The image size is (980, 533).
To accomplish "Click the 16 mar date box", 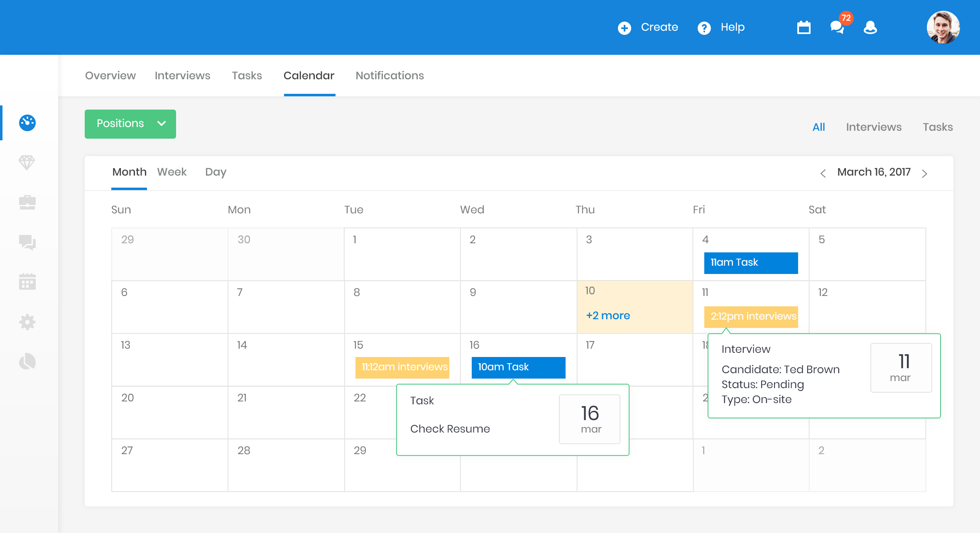I will (x=590, y=419).
